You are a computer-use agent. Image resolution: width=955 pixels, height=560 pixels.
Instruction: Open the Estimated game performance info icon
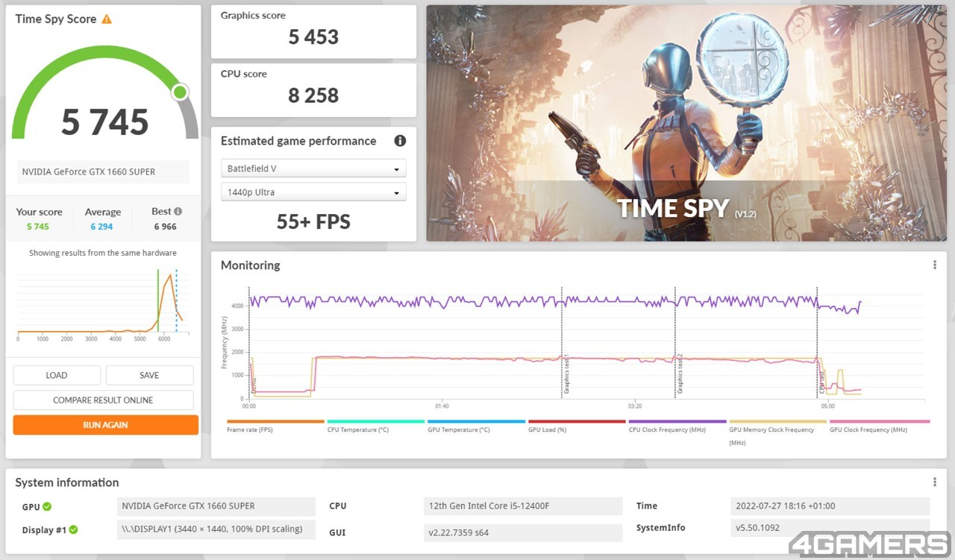tap(400, 141)
